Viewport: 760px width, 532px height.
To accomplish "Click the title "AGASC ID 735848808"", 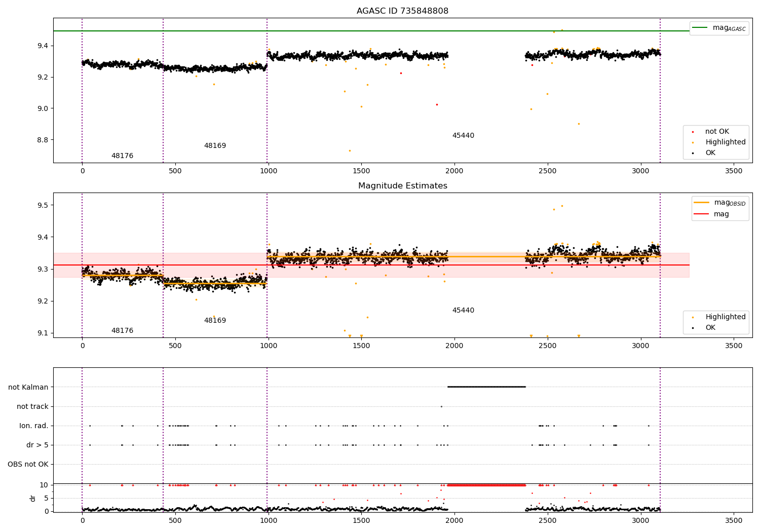I will 402,11.
